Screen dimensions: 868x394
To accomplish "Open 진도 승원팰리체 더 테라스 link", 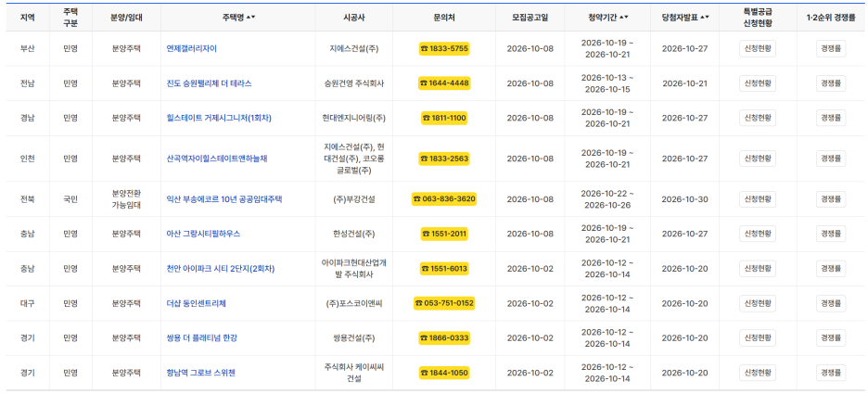I will click(x=209, y=83).
